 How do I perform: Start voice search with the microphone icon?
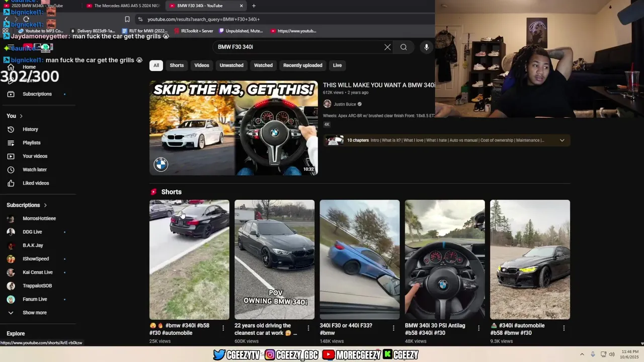point(426,47)
